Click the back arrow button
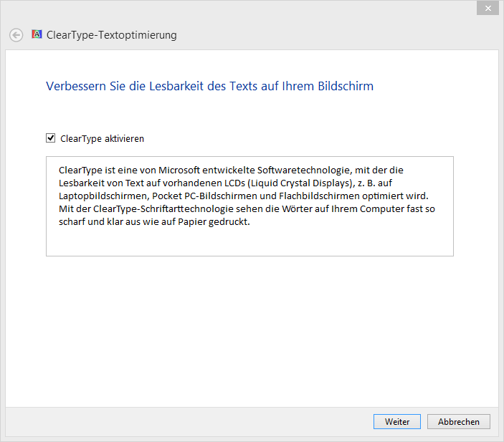This screenshot has width=504, height=442. pos(16,35)
